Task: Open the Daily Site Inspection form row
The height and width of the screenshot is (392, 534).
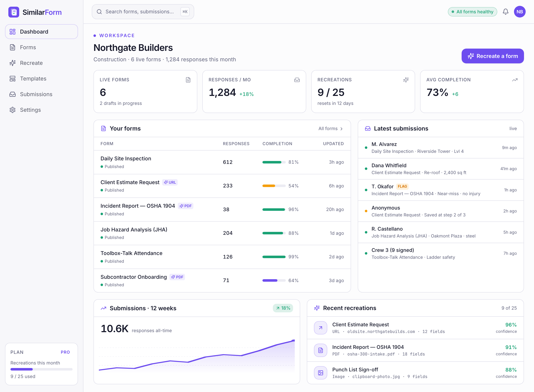Action: pos(222,162)
